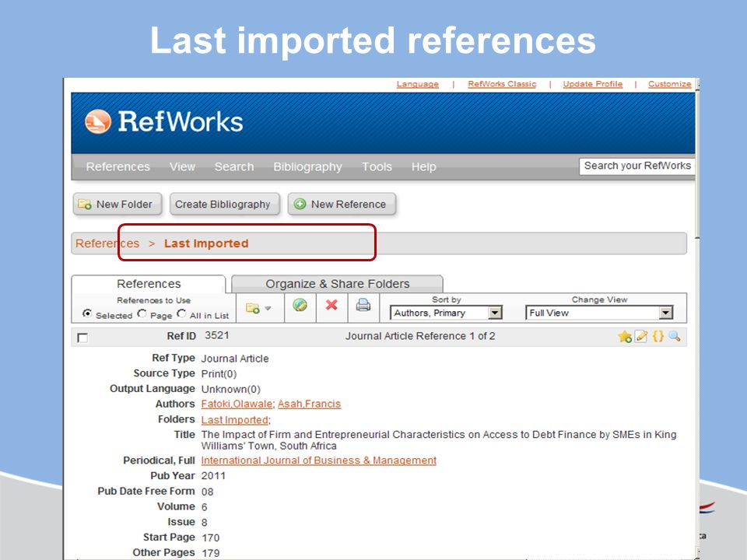Click the global edit icon
The height and width of the screenshot is (560, 747).
[300, 305]
